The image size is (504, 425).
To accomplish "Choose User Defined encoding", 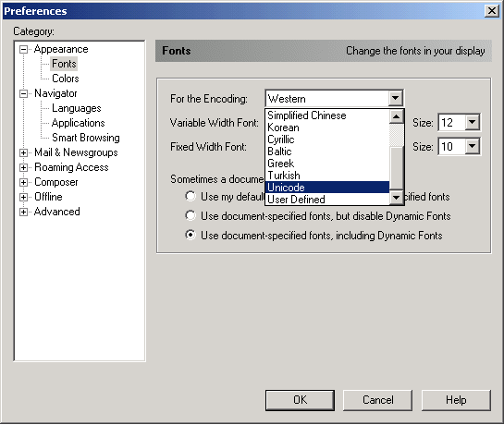I will (327, 200).
